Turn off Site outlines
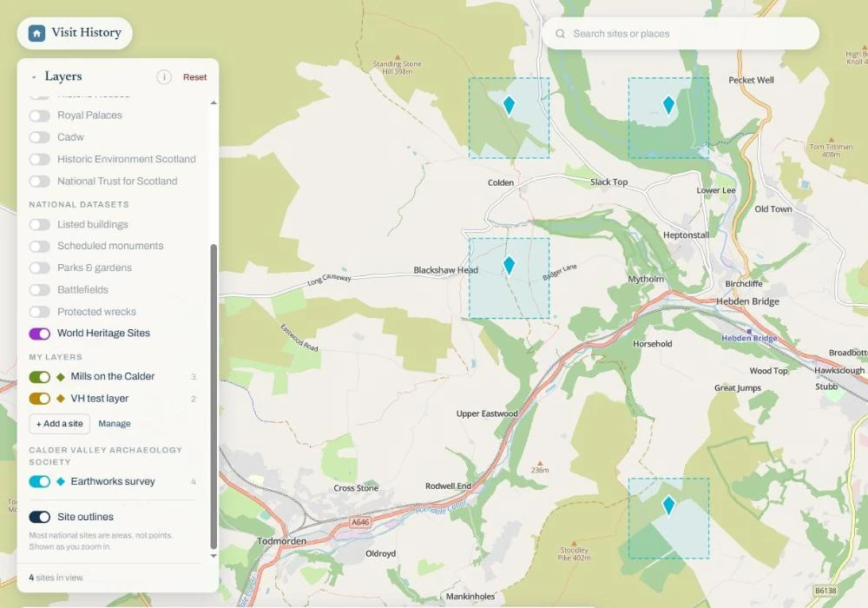The width and height of the screenshot is (868, 608). pos(39,517)
